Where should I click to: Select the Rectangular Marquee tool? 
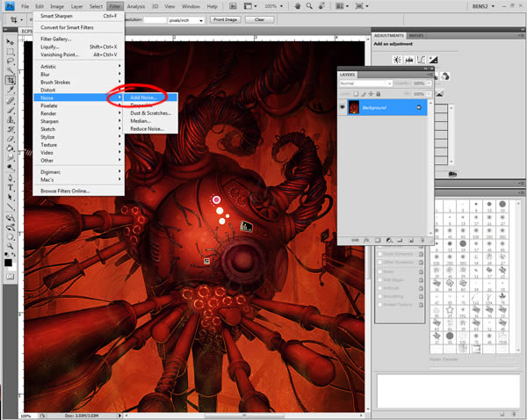11,52
